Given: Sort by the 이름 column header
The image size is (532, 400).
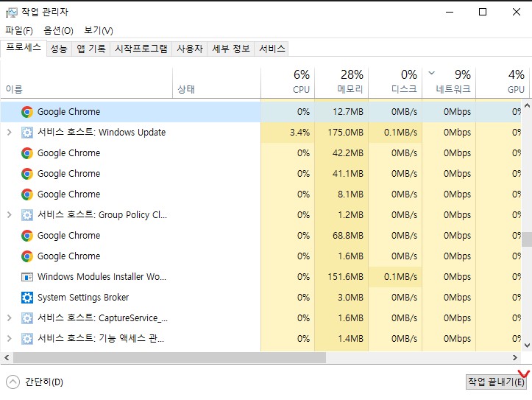Looking at the screenshot, I should tap(87, 83).
